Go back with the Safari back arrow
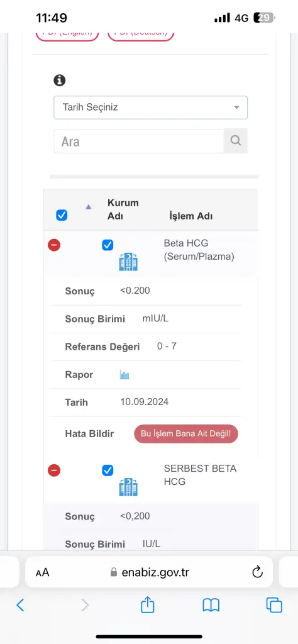The image size is (298, 644). tap(20, 605)
